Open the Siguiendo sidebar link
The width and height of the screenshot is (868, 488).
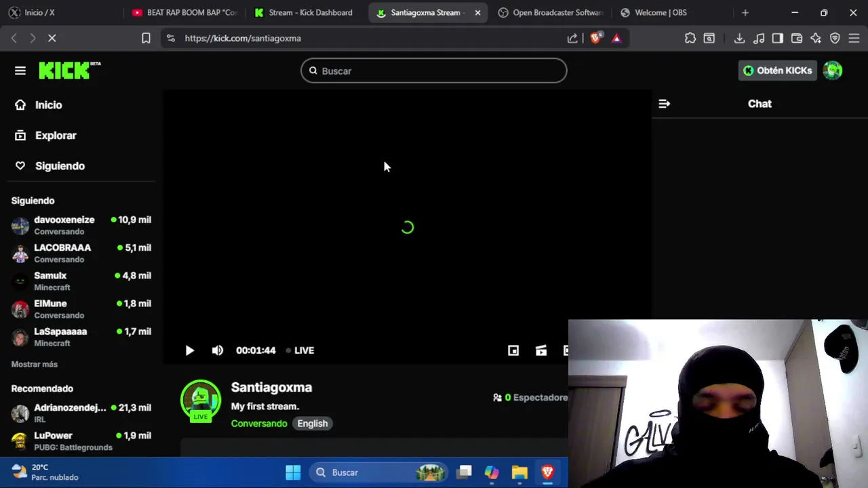[x=50, y=166]
